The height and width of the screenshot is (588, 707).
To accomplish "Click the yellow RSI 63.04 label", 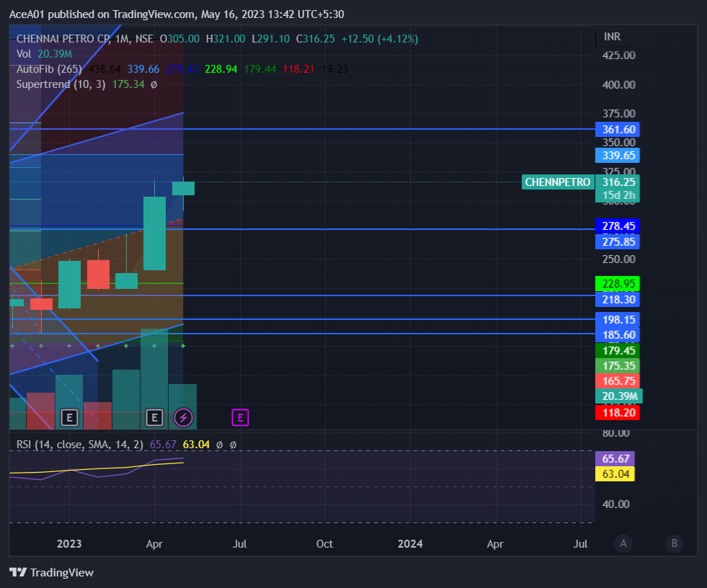I will pyautogui.click(x=615, y=474).
